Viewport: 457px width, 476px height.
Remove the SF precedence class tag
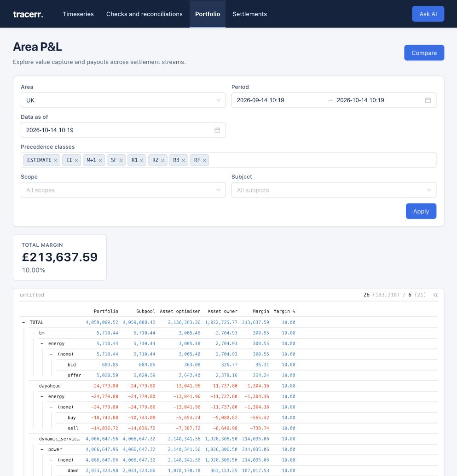click(x=121, y=160)
